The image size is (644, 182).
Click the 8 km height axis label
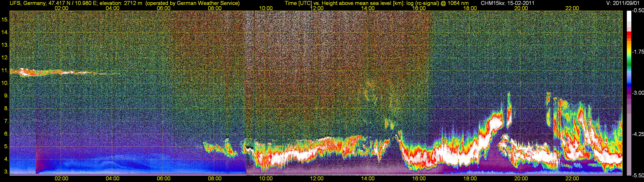click(6, 109)
